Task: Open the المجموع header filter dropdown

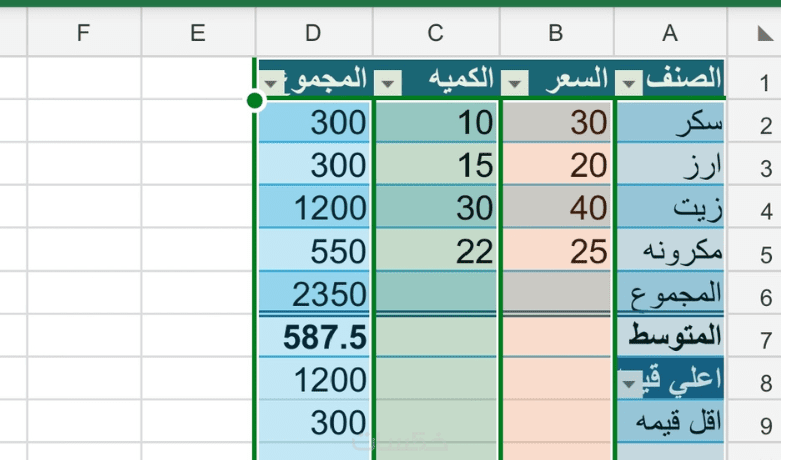Action: (269, 81)
